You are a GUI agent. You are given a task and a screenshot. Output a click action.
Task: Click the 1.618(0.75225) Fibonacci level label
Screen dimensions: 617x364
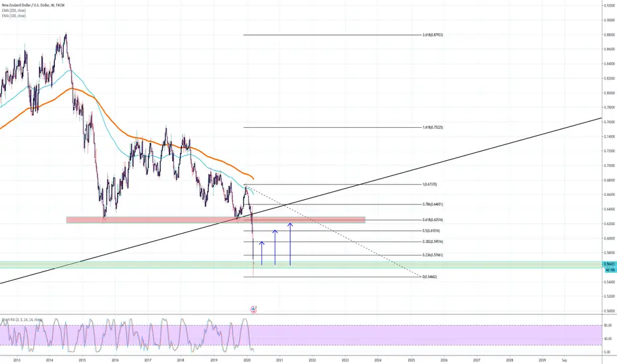(x=433, y=128)
